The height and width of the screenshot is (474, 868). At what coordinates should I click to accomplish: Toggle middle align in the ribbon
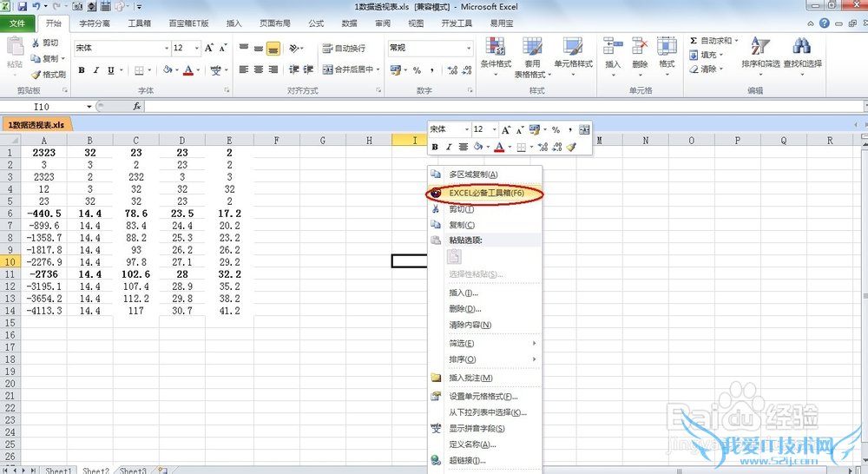click(x=259, y=48)
